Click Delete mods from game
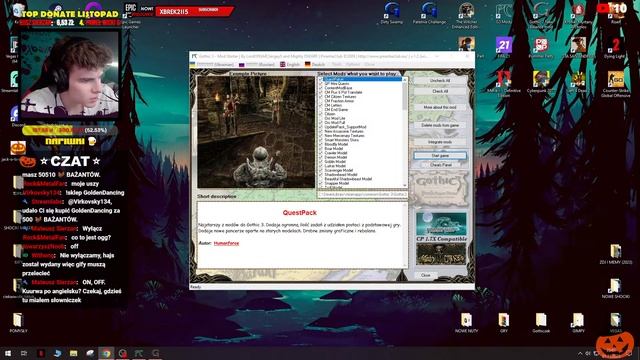This screenshot has height=360, width=640. click(x=440, y=125)
